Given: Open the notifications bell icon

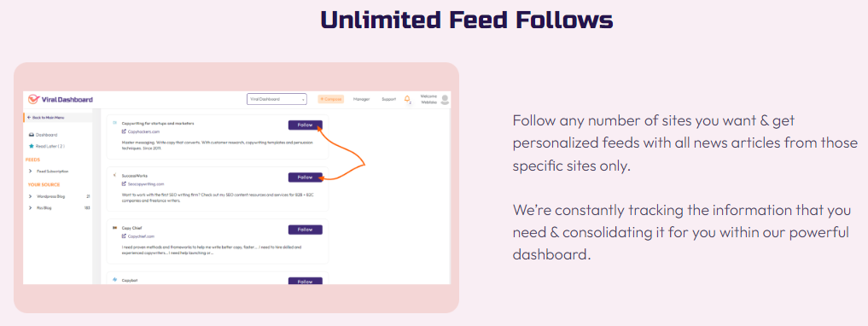Looking at the screenshot, I should point(407,99).
